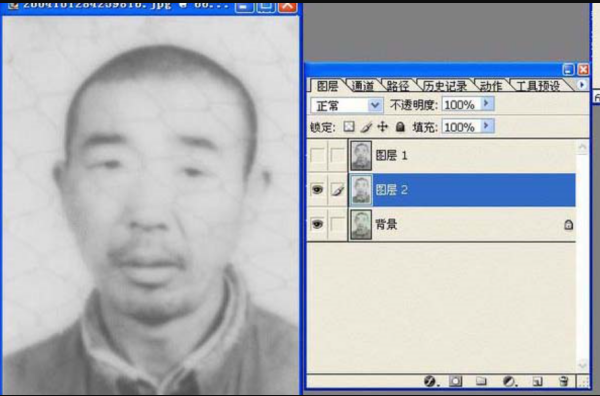Open the 填充 slider arrow

coord(488,126)
